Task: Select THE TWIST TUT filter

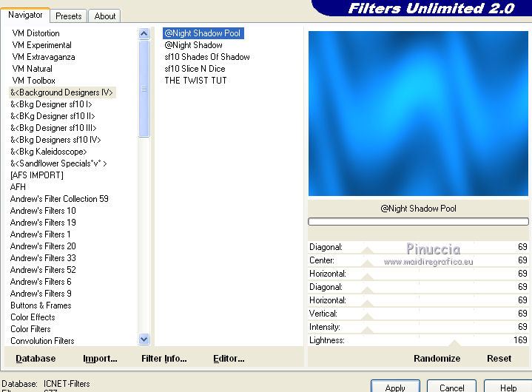Action: coord(195,81)
